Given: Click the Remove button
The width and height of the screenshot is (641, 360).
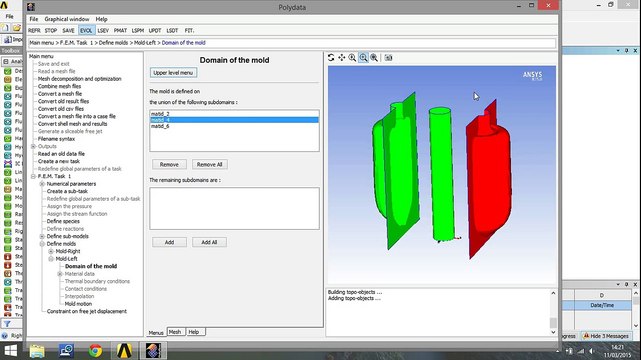Looking at the screenshot, I should point(169,164).
